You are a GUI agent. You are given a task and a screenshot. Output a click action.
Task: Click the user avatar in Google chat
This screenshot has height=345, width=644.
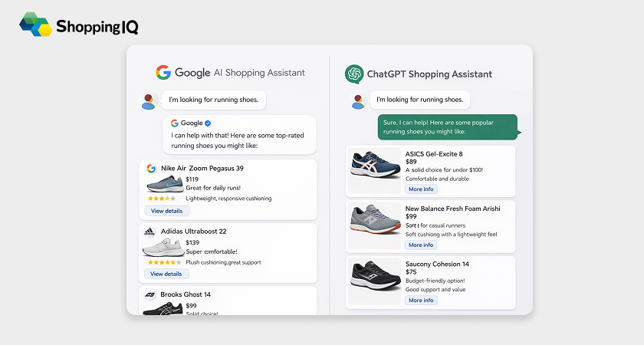(x=149, y=101)
